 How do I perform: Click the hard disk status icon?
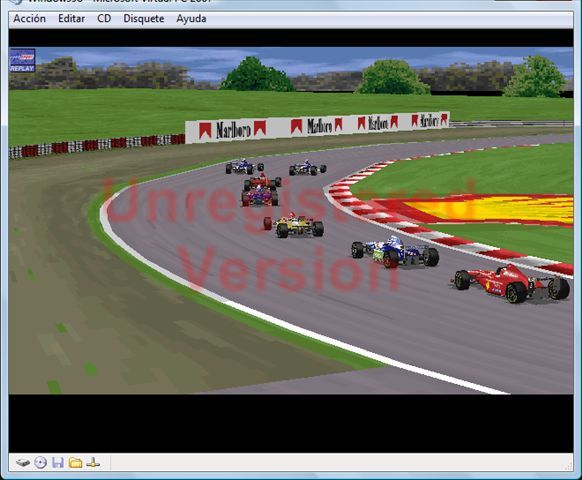23,463
